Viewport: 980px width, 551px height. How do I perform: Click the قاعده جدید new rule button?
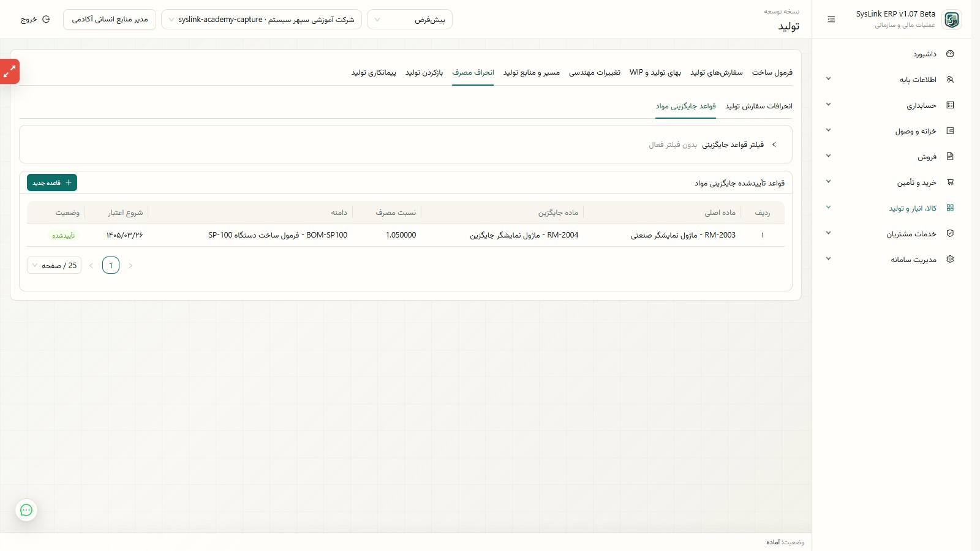(52, 182)
